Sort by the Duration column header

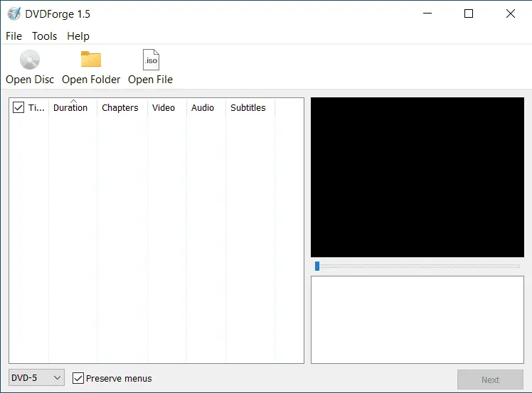click(71, 108)
